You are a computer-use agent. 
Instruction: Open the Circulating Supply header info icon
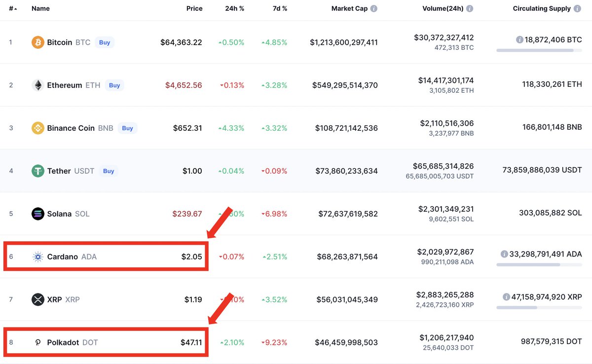tap(577, 9)
